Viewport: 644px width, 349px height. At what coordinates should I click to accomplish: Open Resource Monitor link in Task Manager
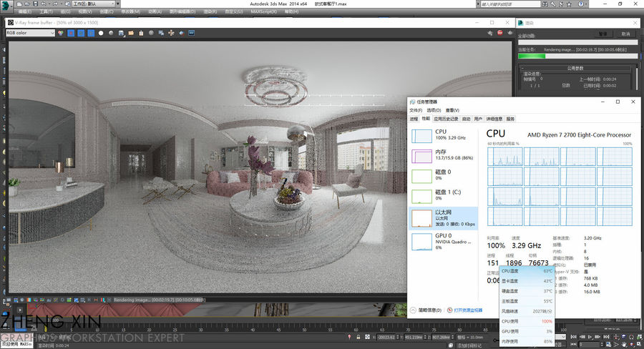465,310
